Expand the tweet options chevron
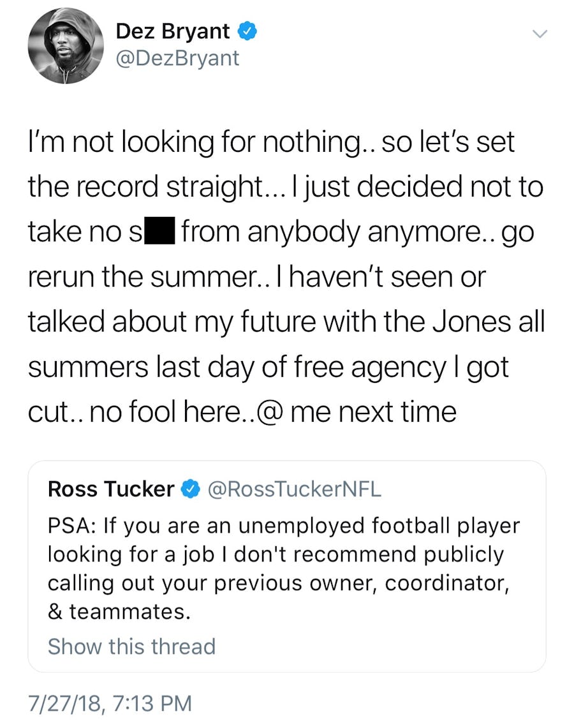574x728 pixels. pos(540,34)
